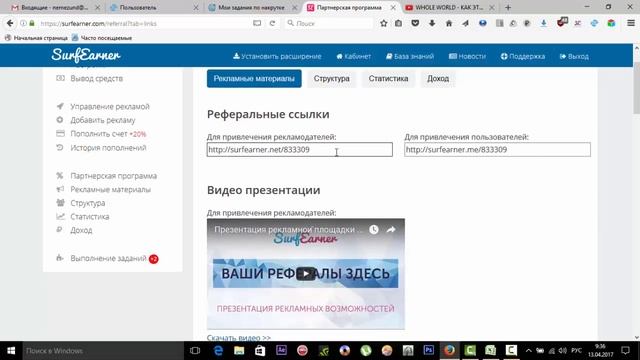Viewport: 640px width, 360px height.
Task: Open База знаний in the header
Action: [x=410, y=56]
